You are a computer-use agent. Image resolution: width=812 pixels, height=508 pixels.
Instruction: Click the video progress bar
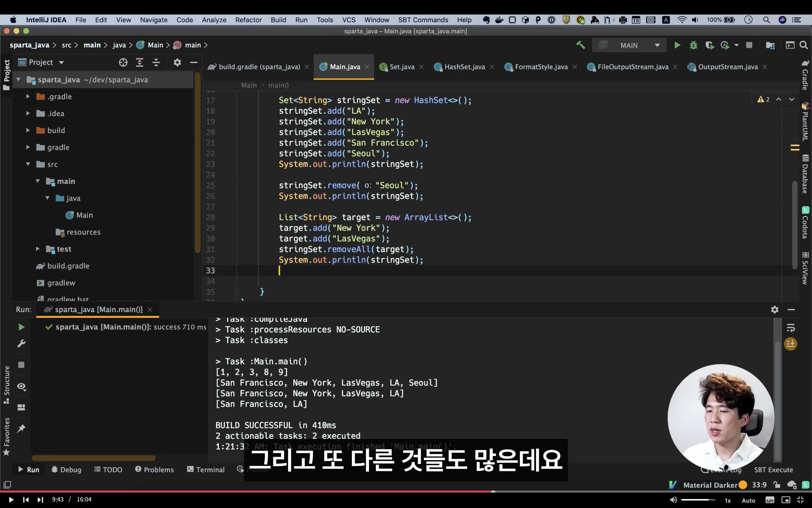pyautogui.click(x=406, y=491)
